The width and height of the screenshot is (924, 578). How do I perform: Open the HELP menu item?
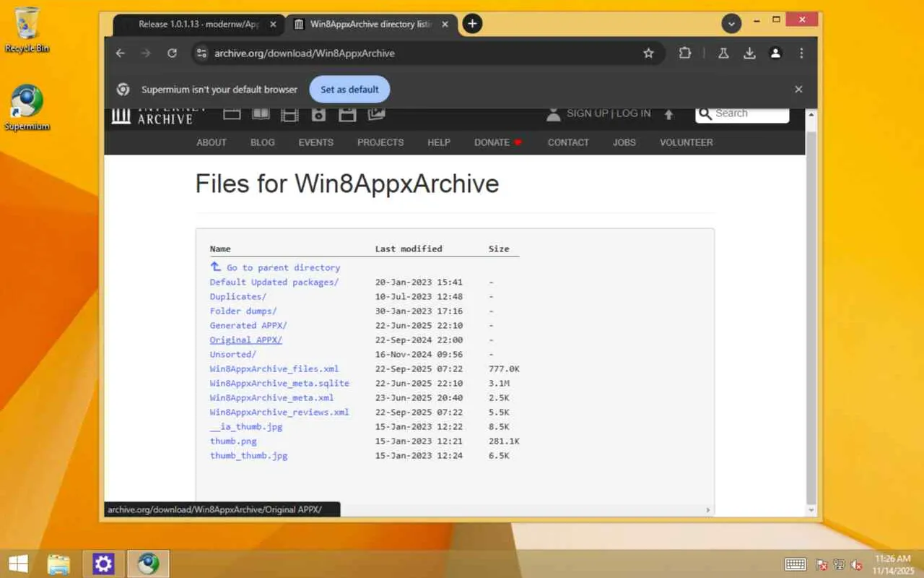tap(439, 142)
